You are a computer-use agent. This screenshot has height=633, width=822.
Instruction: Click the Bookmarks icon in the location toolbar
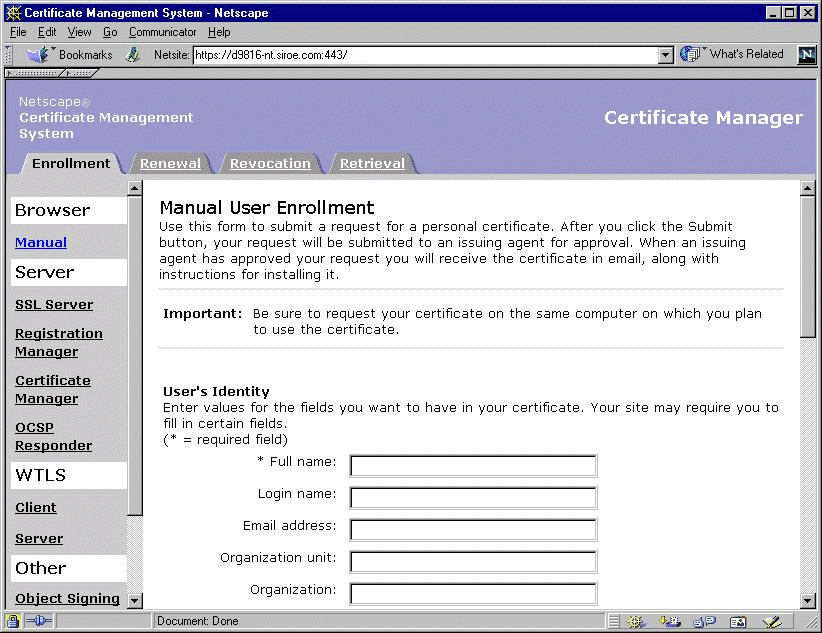click(x=38, y=55)
